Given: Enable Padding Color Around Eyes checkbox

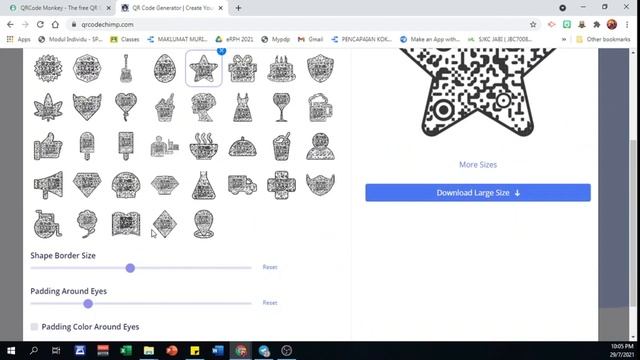Looking at the screenshot, I should click(34, 327).
